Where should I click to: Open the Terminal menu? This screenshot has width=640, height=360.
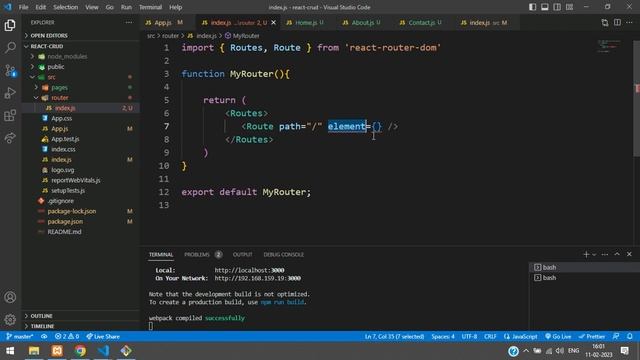coord(150,7)
